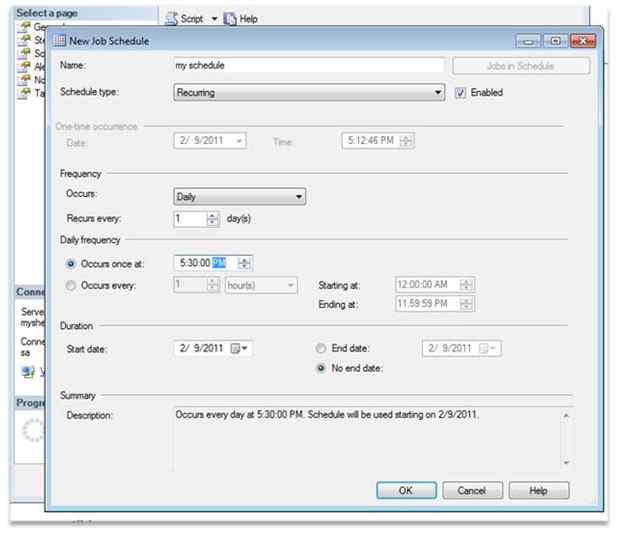Open the One-time occurrence Date dropdown
The height and width of the screenshot is (535, 618).
pyautogui.click(x=239, y=141)
